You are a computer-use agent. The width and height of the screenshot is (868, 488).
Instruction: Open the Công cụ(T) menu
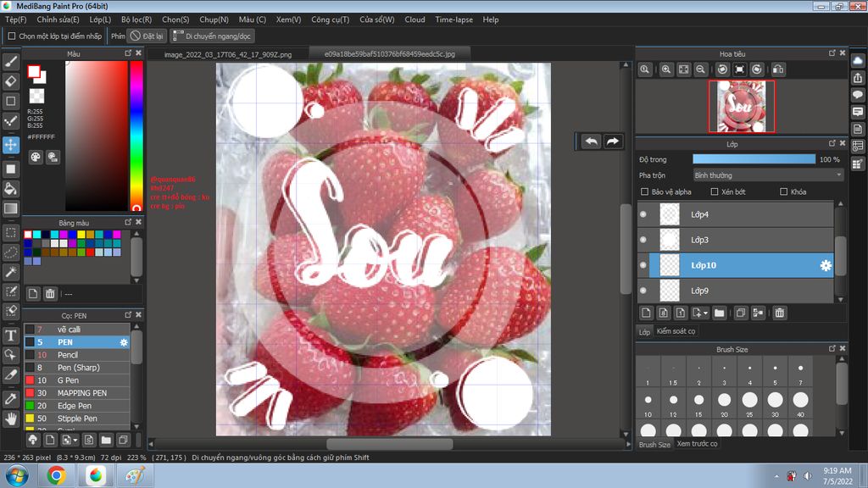pos(330,19)
